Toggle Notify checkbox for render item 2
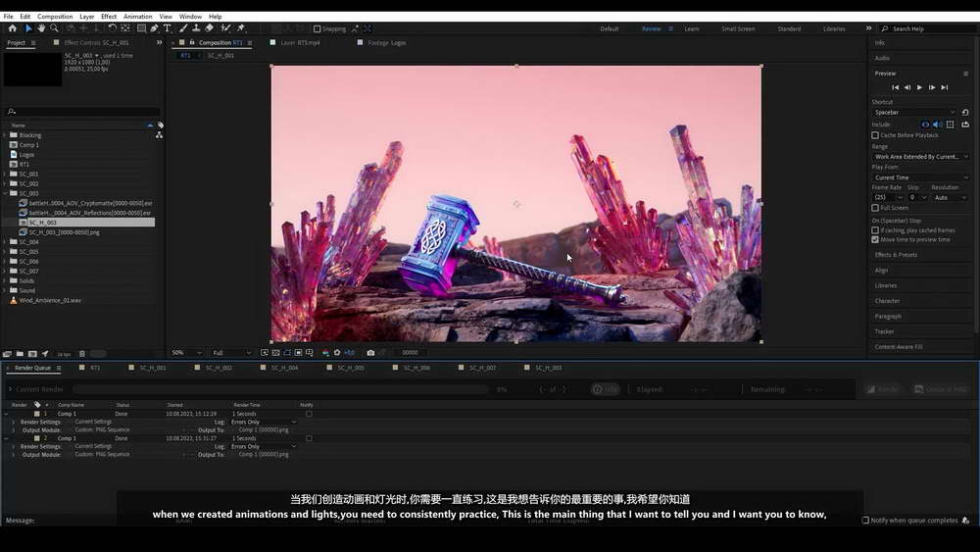 [x=309, y=438]
